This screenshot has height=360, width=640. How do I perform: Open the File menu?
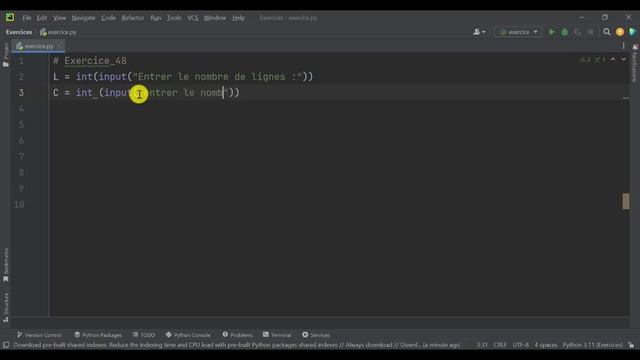click(27, 18)
